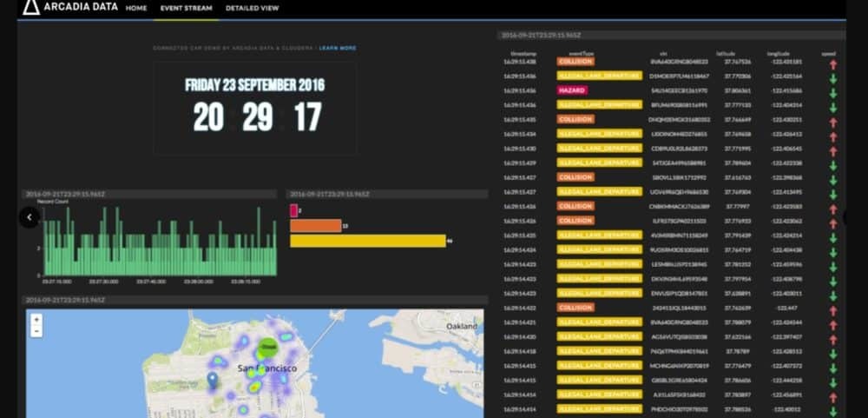Click green down arrow in HAZARD row
868x418 pixels.
pos(832,90)
